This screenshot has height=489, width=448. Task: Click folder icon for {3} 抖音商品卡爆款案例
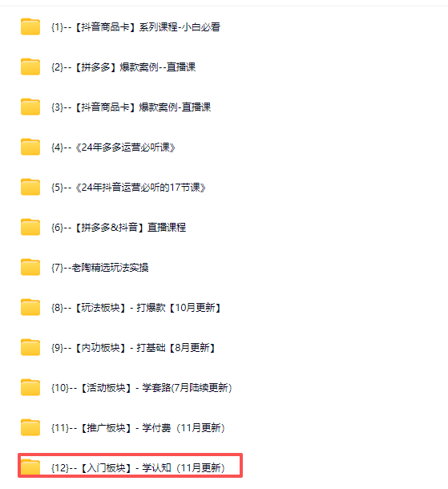point(30,107)
